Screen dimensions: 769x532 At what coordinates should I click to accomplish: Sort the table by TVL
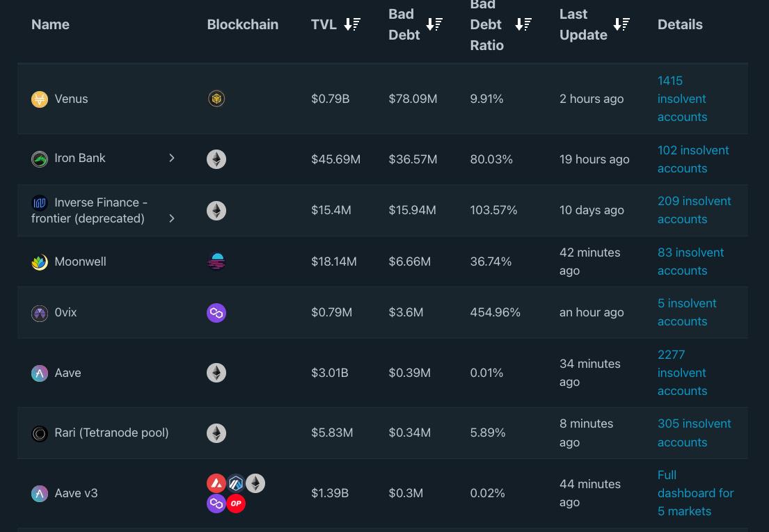tap(352, 24)
